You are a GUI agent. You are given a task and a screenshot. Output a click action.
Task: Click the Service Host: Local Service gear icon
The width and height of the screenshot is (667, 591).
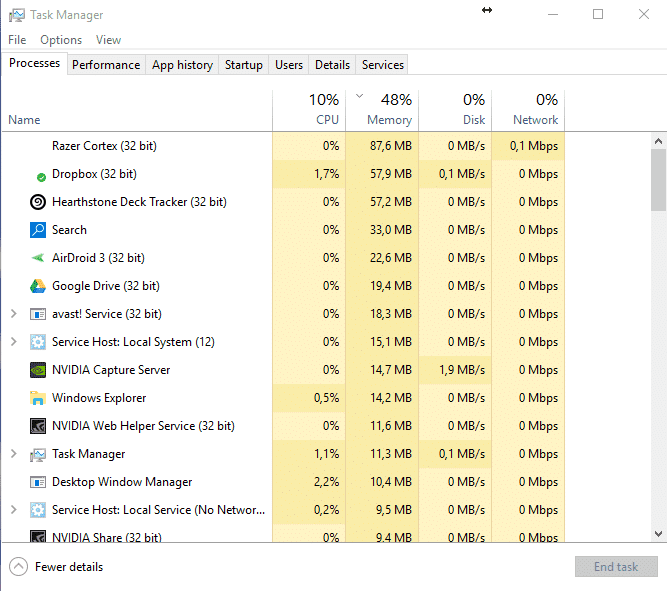(38, 510)
